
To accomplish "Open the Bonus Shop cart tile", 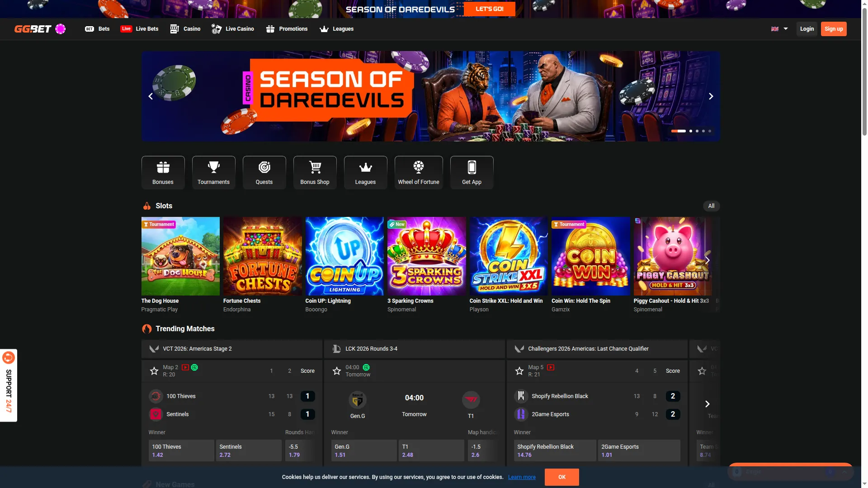I will click(315, 173).
